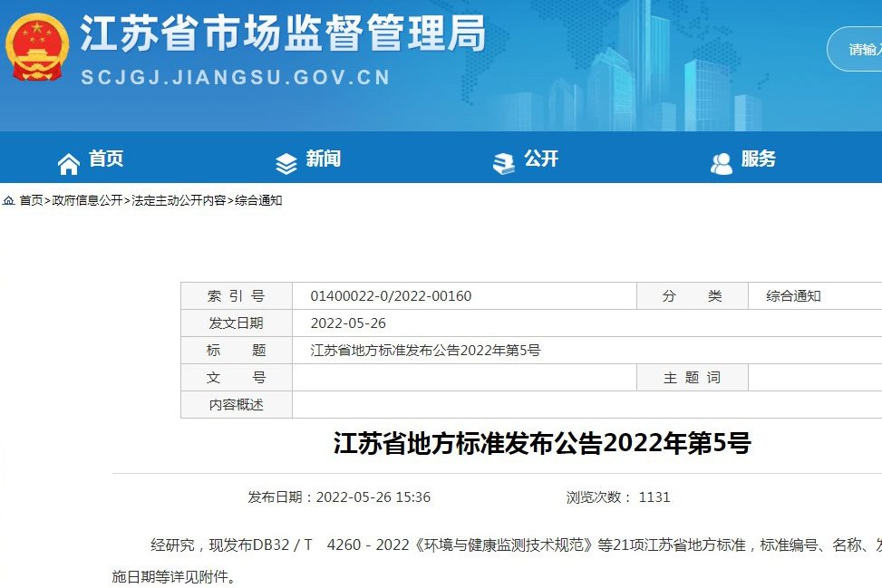This screenshot has width=882, height=588.
Task: Select the 公开 navigation menu item
Action: click(541, 159)
